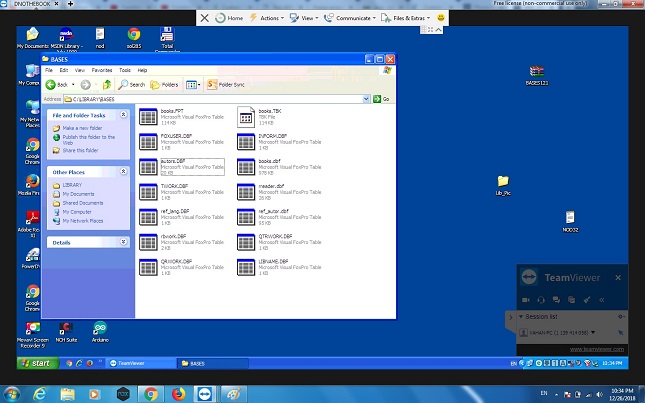This screenshot has width=645, height=403.
Task: Expand the Details panel section
Action: click(x=124, y=242)
